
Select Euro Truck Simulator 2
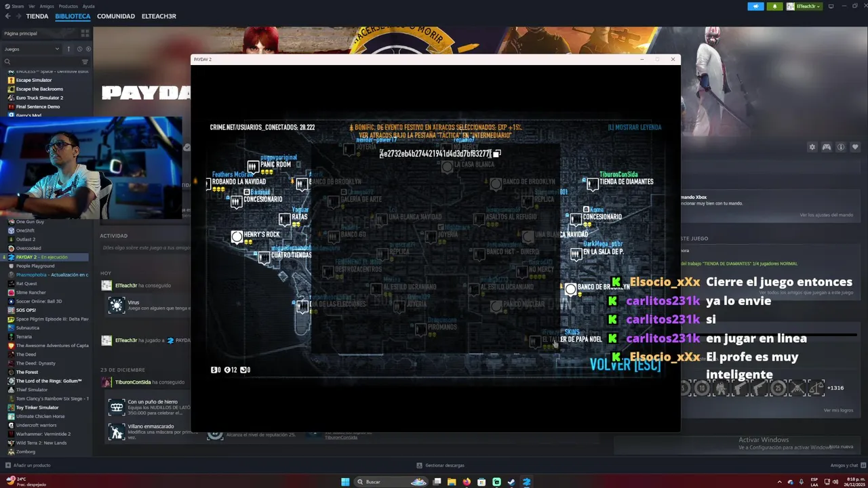pos(39,98)
